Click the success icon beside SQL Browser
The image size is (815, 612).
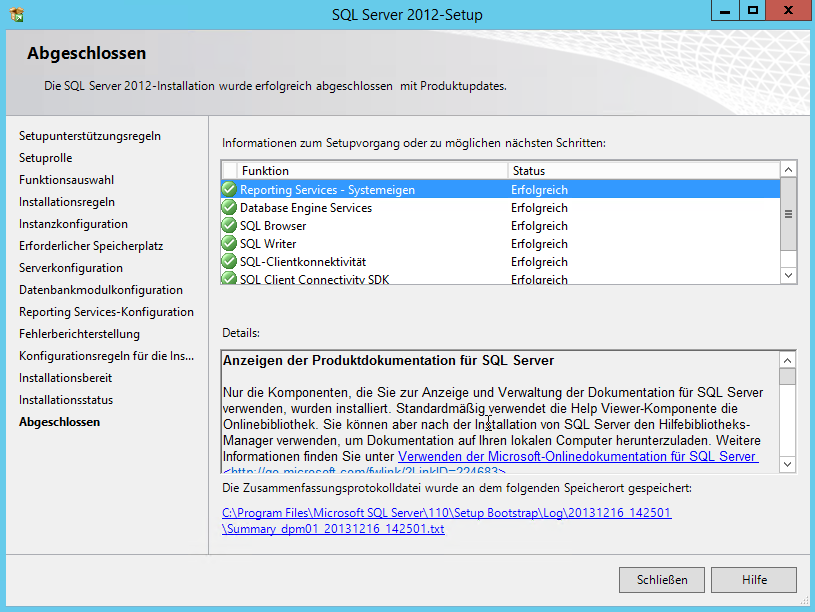point(229,226)
